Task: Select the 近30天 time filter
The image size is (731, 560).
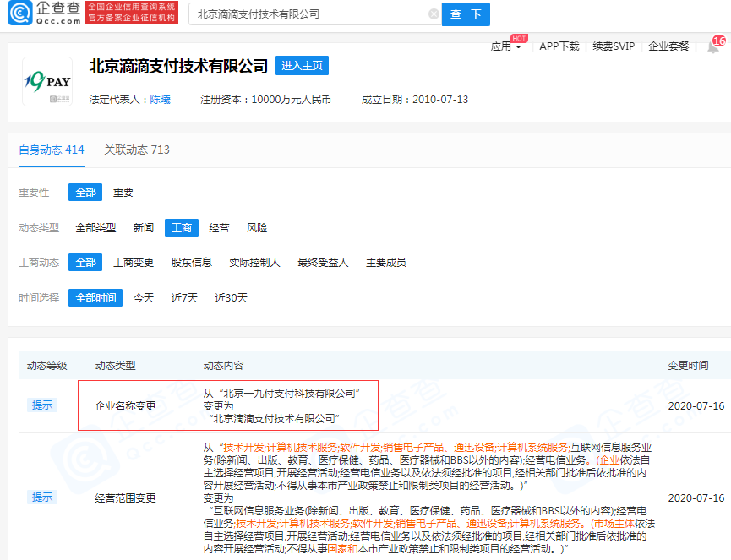Action: coord(231,297)
